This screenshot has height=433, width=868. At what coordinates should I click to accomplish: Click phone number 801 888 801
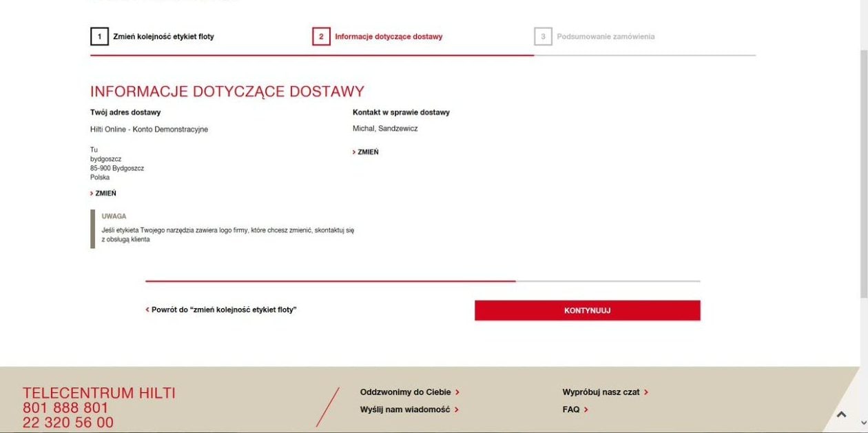point(65,408)
